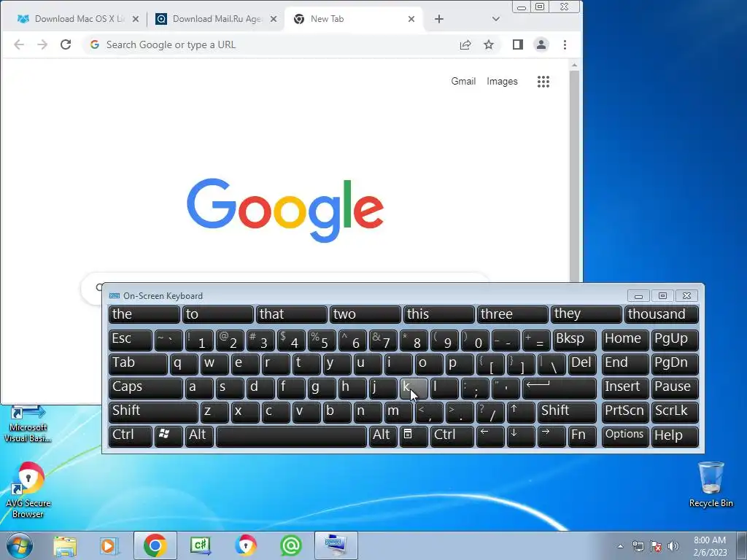This screenshot has height=560, width=747.
Task: Toggle the right Alt key
Action: tap(383, 436)
